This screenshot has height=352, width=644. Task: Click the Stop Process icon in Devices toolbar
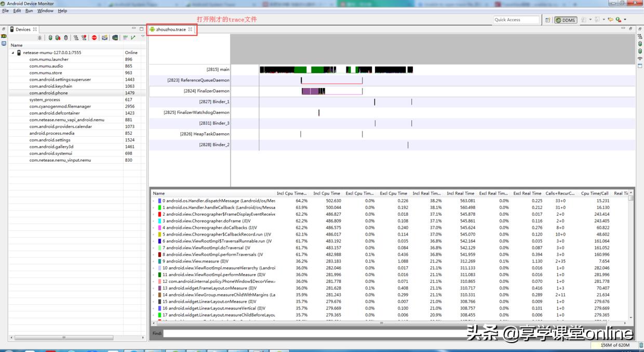(94, 38)
